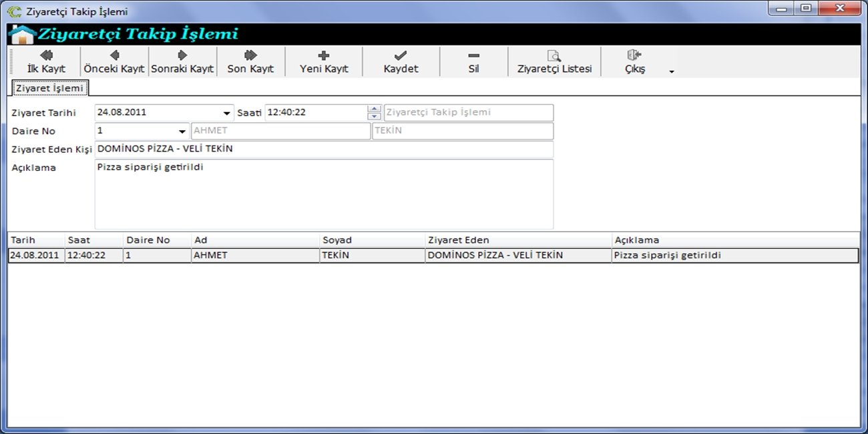Select the 24.08.2011 row in the grid
868x434 pixels.
tap(35, 256)
